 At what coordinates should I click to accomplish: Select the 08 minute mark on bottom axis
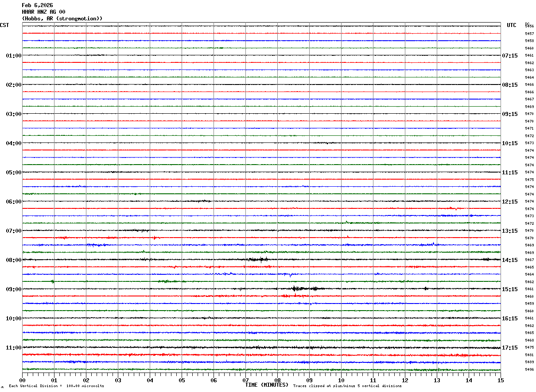coord(277,380)
